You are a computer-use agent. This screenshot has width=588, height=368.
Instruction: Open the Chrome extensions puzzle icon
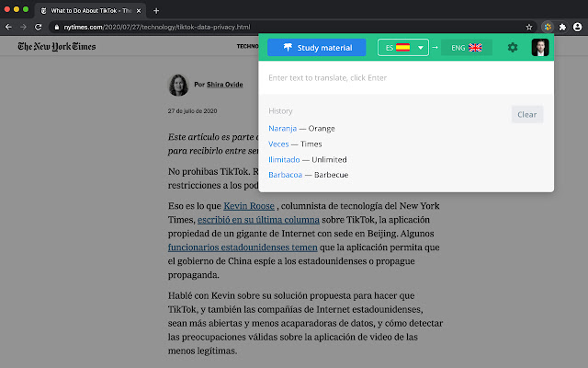pos(562,27)
